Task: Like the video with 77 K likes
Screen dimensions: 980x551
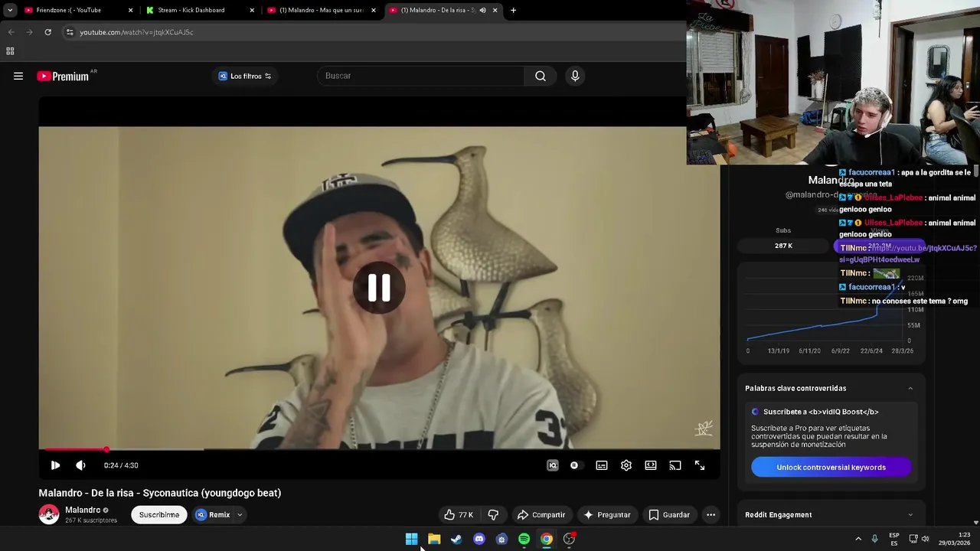Action: click(459, 515)
